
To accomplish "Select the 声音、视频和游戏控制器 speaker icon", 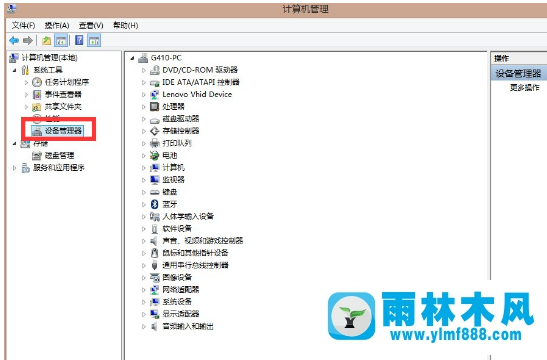I will point(154,241).
